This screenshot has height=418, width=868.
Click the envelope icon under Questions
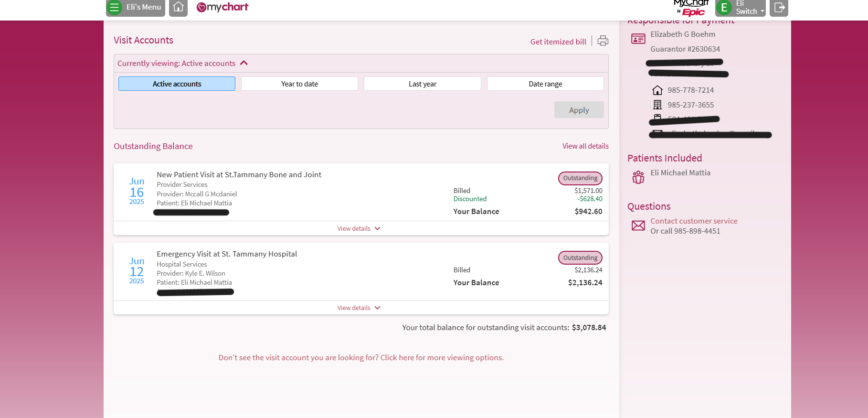pos(638,225)
